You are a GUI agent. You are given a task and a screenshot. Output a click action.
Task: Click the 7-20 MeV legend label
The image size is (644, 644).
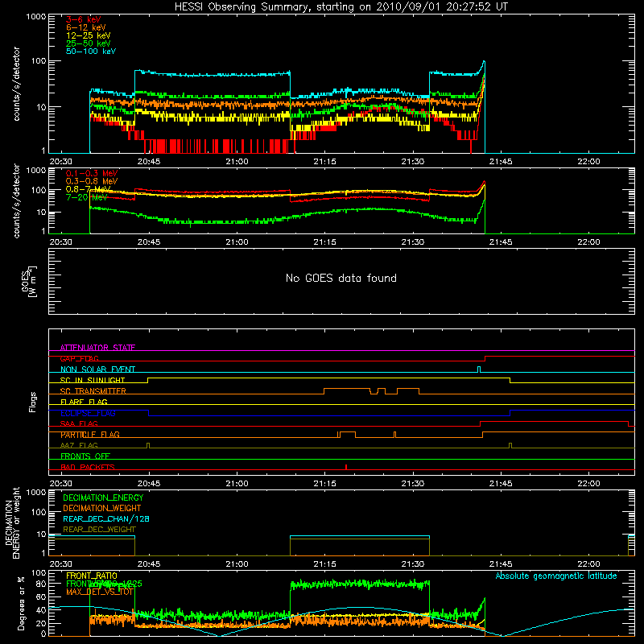pos(87,197)
